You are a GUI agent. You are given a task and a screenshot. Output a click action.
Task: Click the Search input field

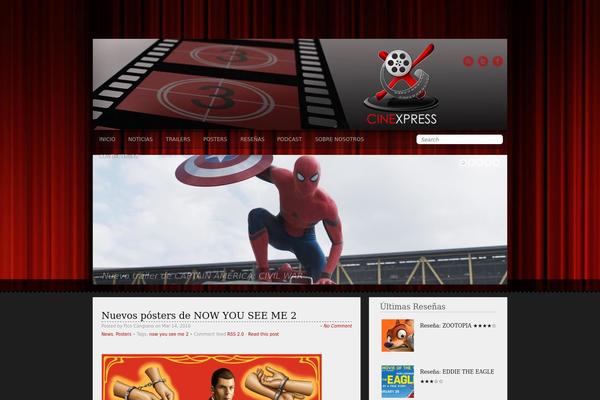(460, 139)
